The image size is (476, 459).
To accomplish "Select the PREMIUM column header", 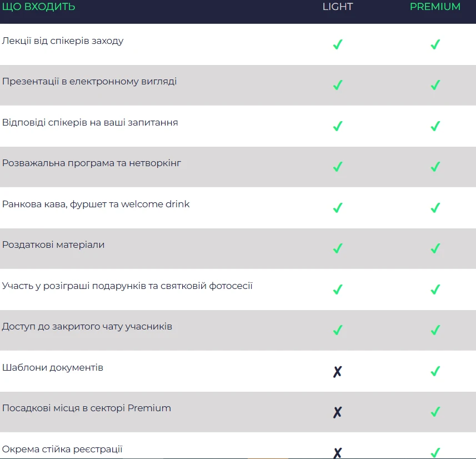I will 435,7.
